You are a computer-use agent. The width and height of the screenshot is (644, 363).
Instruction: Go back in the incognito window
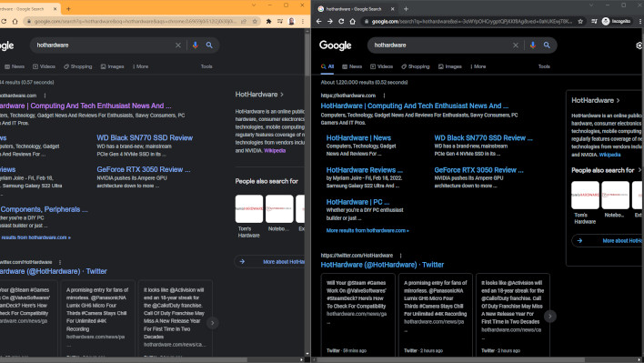point(318,21)
